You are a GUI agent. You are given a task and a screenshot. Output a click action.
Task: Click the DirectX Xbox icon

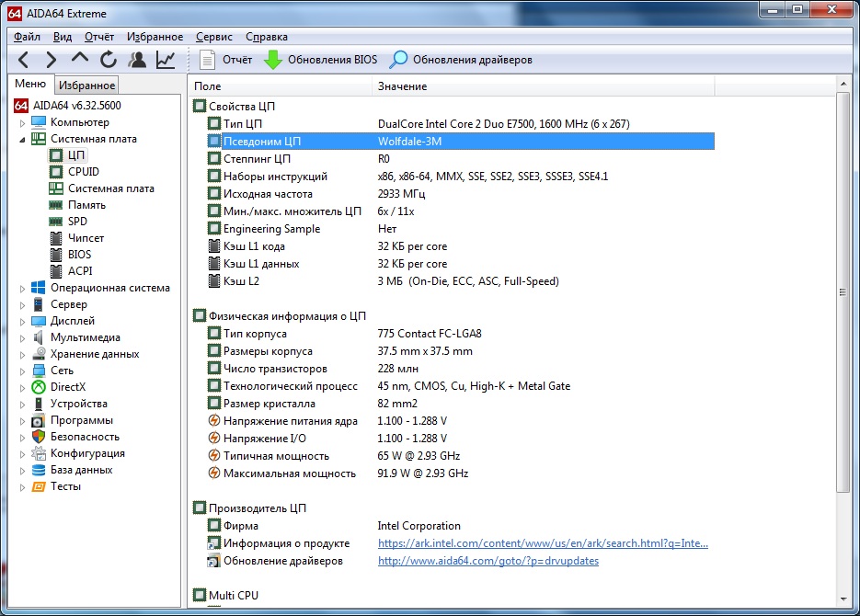[39, 387]
